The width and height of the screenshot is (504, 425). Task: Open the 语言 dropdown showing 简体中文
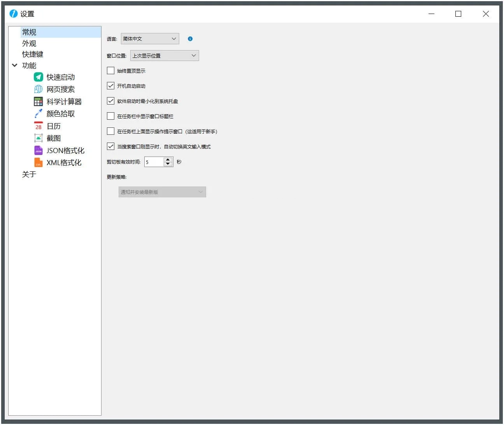(150, 39)
